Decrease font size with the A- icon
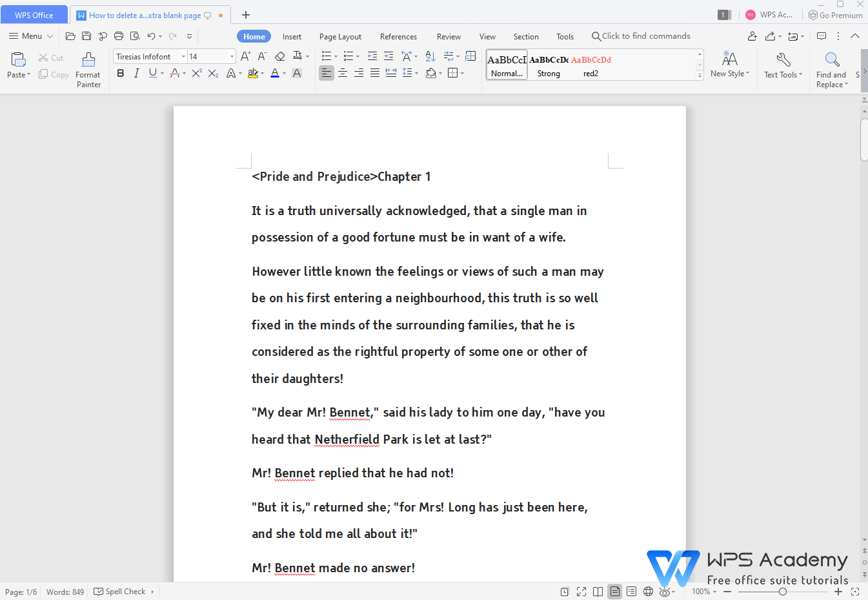The height and width of the screenshot is (600, 868). 262,57
